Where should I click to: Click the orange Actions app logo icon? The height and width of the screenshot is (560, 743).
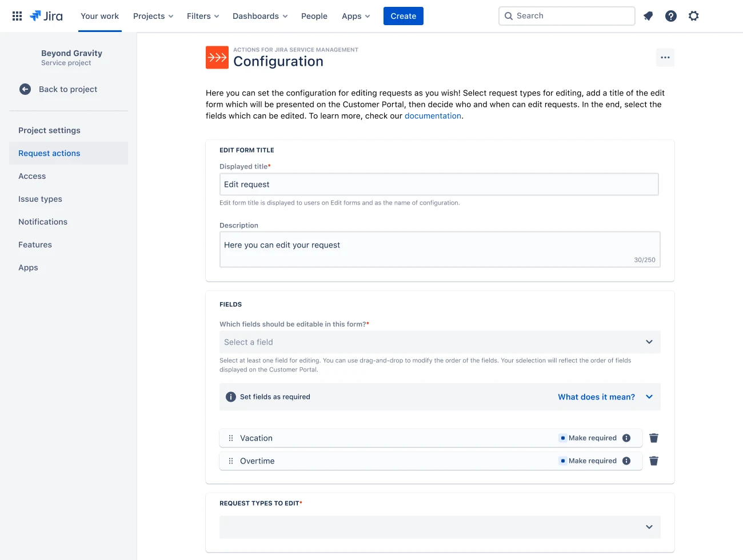pos(217,57)
